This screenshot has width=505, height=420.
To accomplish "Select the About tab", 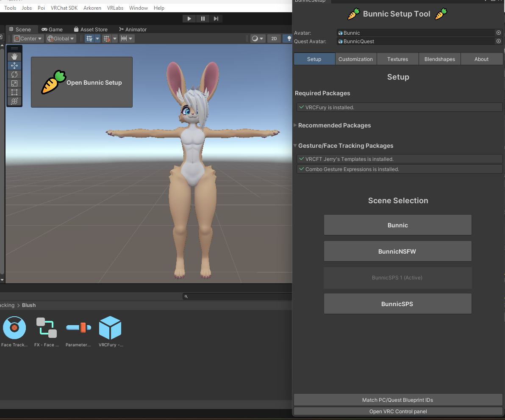I will click(482, 59).
